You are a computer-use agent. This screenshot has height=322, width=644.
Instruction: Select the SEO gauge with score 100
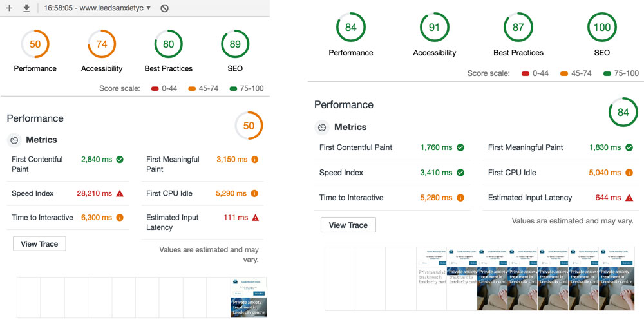(602, 28)
